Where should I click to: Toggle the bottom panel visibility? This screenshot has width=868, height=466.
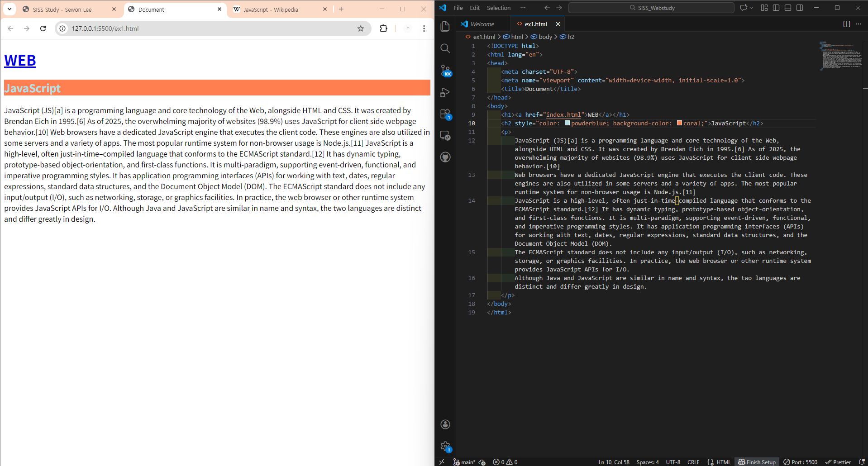[788, 8]
